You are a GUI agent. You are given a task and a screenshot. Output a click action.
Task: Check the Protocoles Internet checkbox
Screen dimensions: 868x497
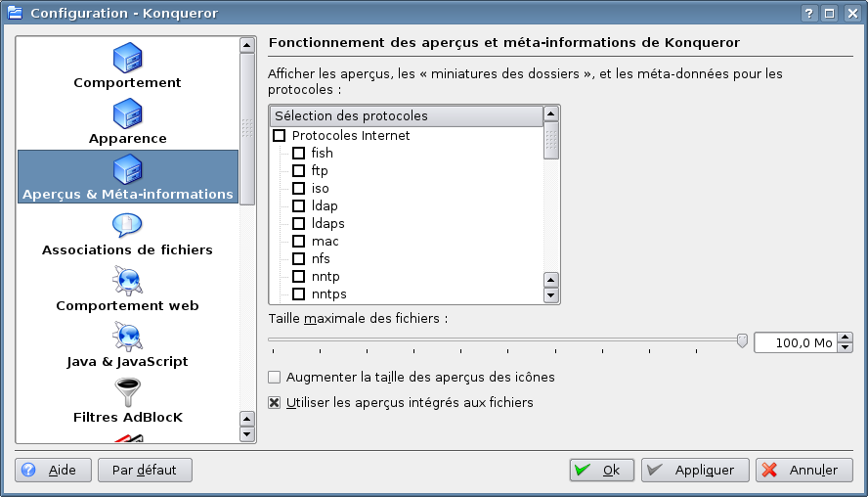(x=280, y=136)
